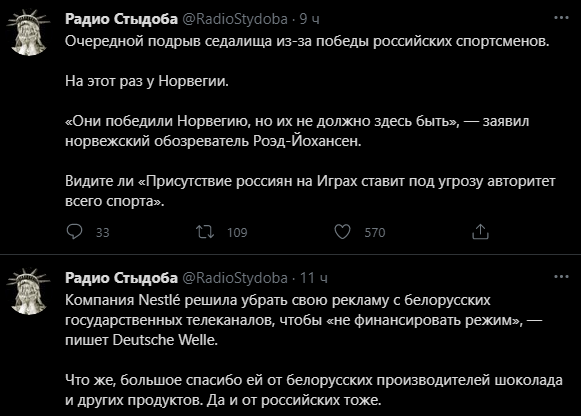
Task: Retweet the tweet about Norwegian commentator
Action: 205,232
